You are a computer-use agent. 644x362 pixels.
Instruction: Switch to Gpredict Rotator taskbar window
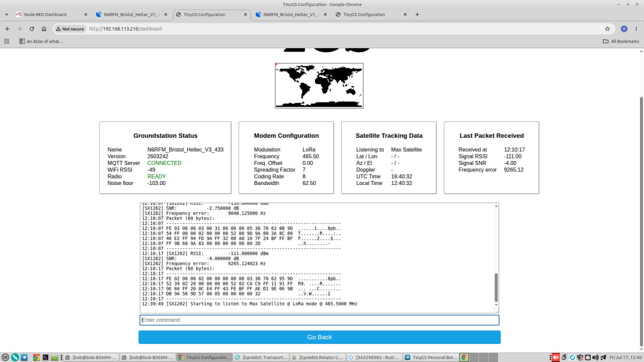tap(317, 357)
